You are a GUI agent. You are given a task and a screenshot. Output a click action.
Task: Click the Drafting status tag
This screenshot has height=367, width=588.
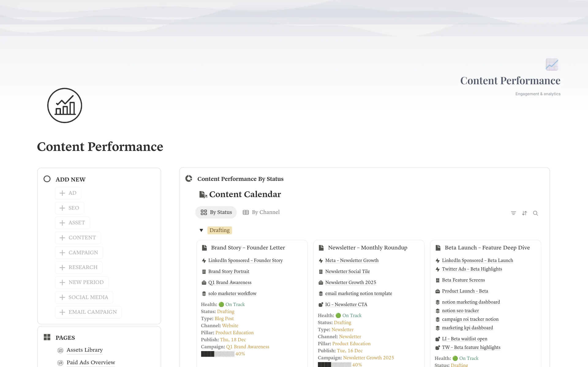point(220,230)
